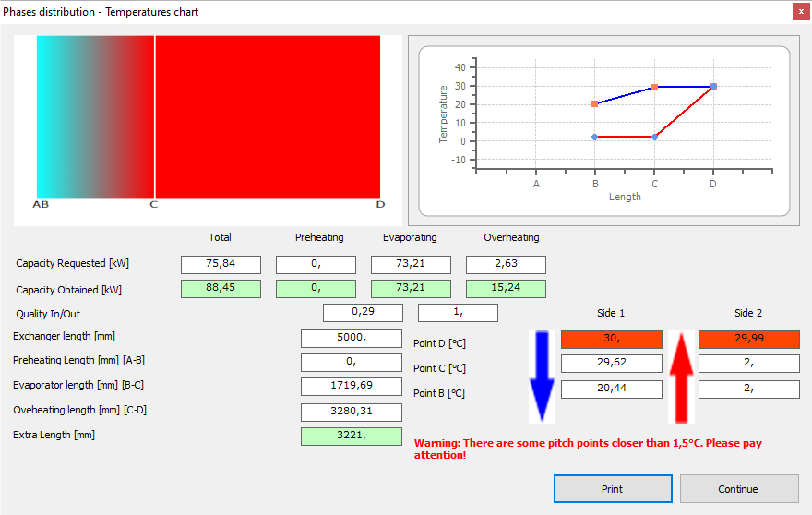Close the Phases distribution window
This screenshot has height=515, width=812.
798,12
